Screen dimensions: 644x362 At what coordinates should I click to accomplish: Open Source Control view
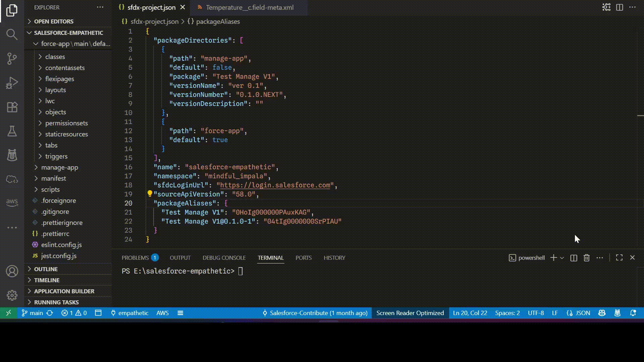pos(12,59)
